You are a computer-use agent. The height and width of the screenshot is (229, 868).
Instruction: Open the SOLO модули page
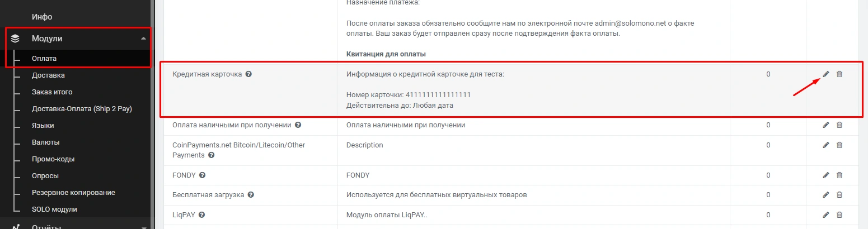(x=54, y=209)
